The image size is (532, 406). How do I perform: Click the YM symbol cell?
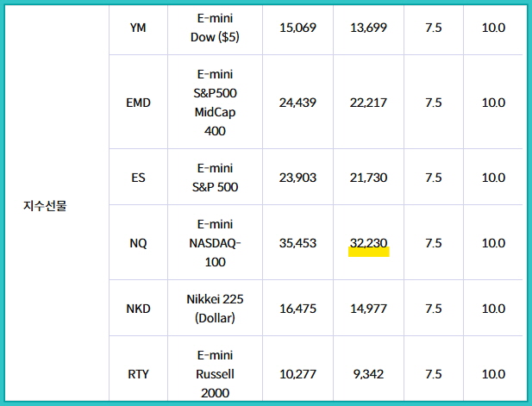(x=138, y=28)
